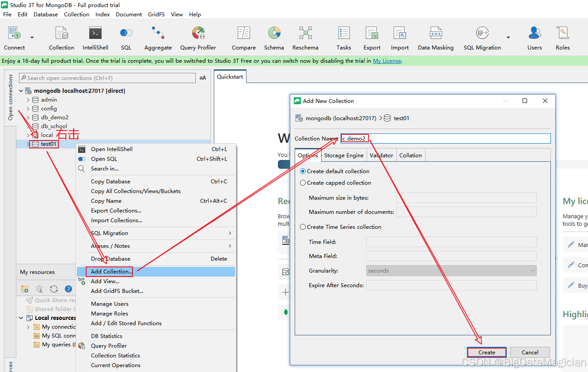Click the Create button

click(x=486, y=352)
